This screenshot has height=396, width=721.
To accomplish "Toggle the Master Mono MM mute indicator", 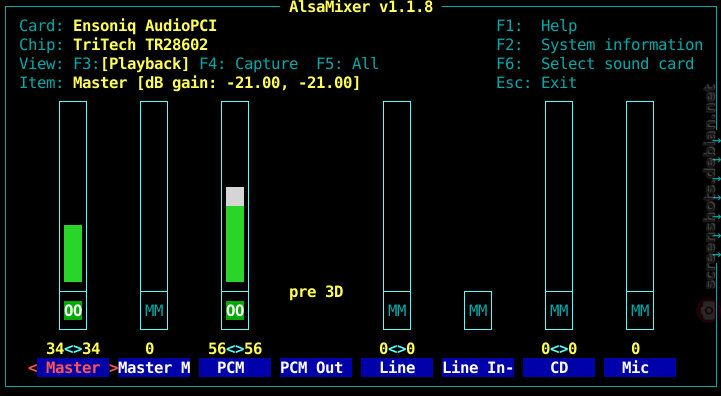I will (x=154, y=311).
